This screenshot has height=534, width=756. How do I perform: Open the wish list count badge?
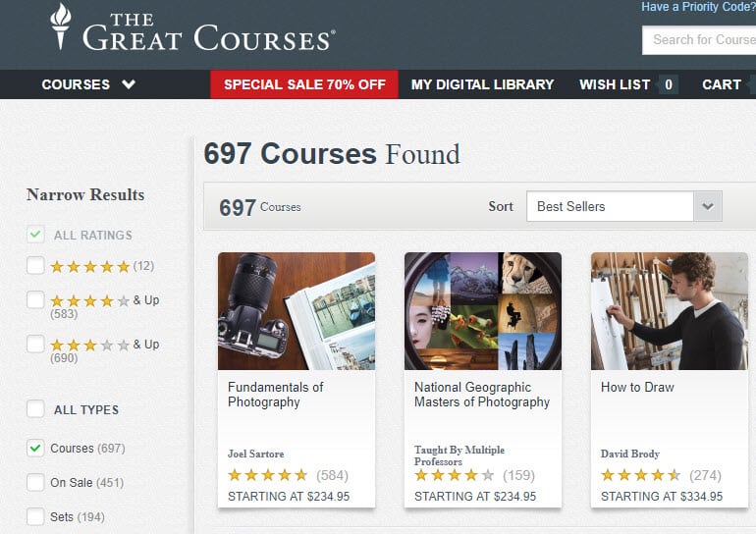[669, 84]
